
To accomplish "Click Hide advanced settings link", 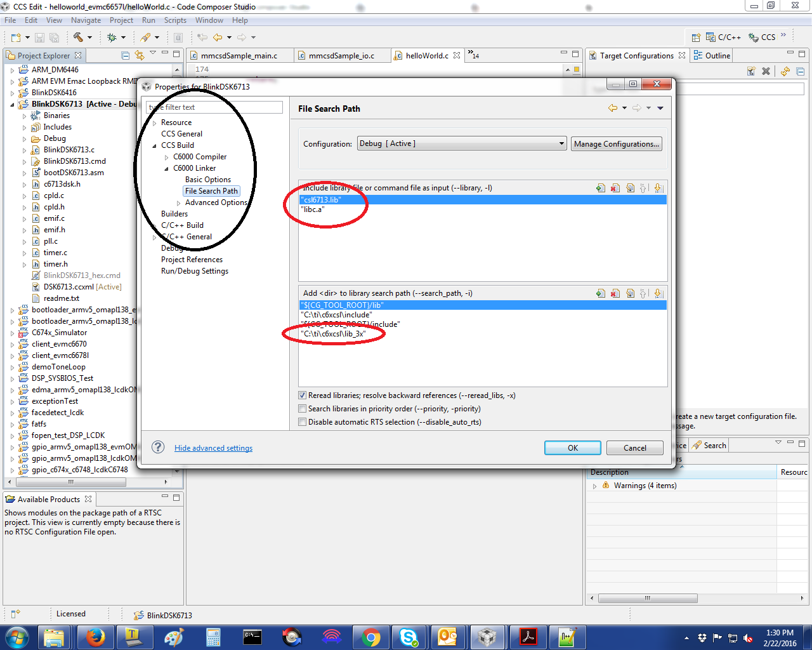I will click(213, 448).
